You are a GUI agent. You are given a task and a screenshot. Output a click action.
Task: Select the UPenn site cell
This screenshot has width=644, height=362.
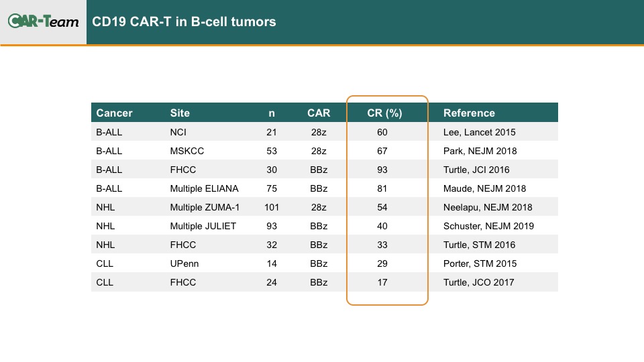184,263
